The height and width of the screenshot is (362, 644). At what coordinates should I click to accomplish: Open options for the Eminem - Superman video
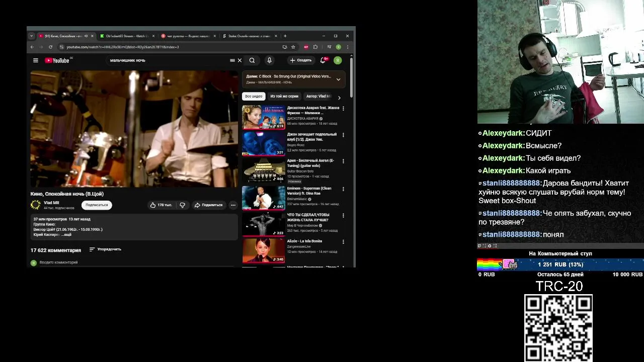pos(343,189)
